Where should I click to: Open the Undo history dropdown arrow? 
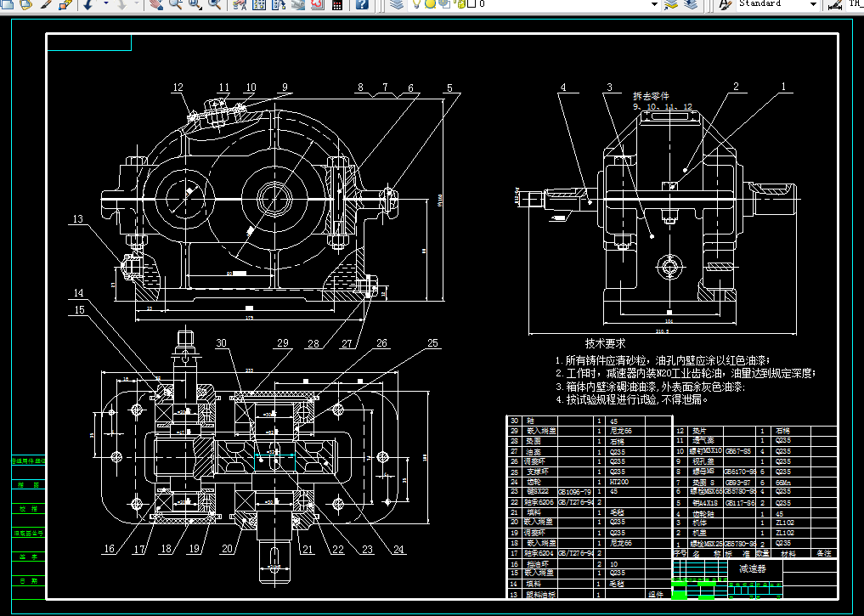click(106, 4)
